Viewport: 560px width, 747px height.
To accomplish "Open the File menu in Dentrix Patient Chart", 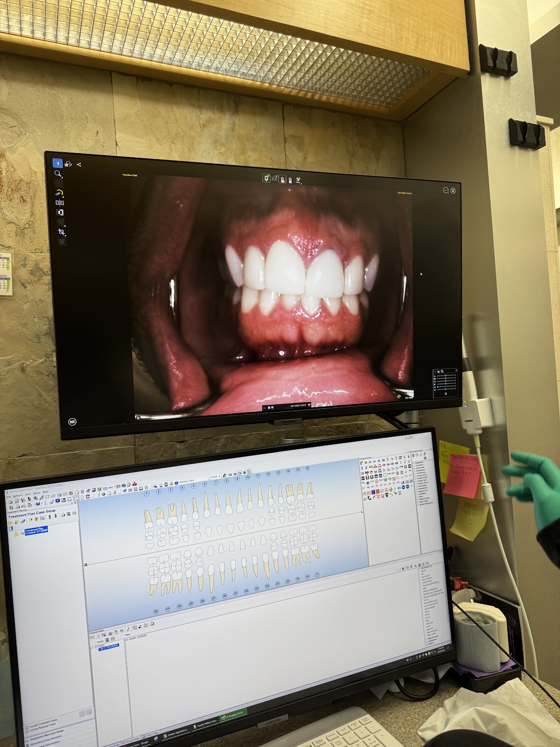I will coord(8,497).
